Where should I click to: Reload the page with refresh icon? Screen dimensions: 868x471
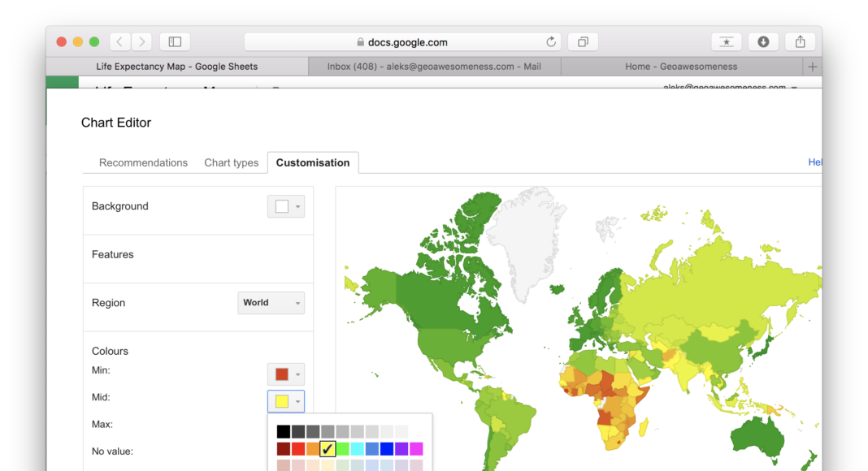click(551, 42)
